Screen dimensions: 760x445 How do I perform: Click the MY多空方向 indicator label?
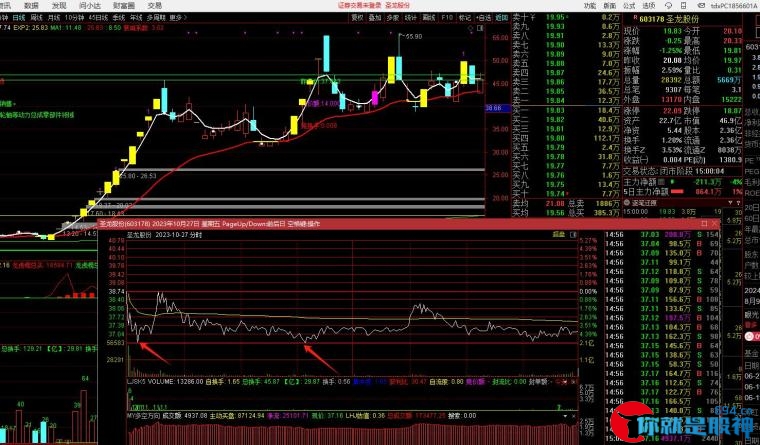pyautogui.click(x=143, y=416)
